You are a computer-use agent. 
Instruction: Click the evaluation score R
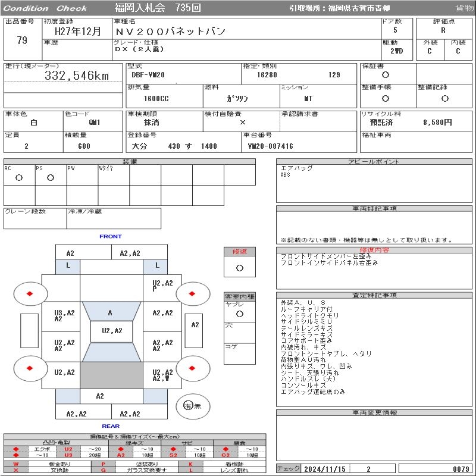(x=443, y=30)
